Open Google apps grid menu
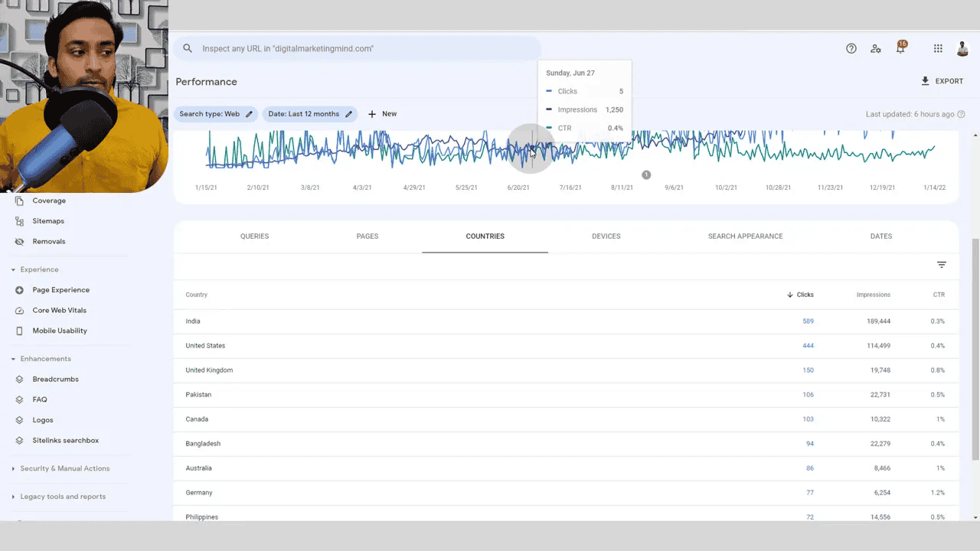Screen dimensions: 980x551 [x=937, y=48]
